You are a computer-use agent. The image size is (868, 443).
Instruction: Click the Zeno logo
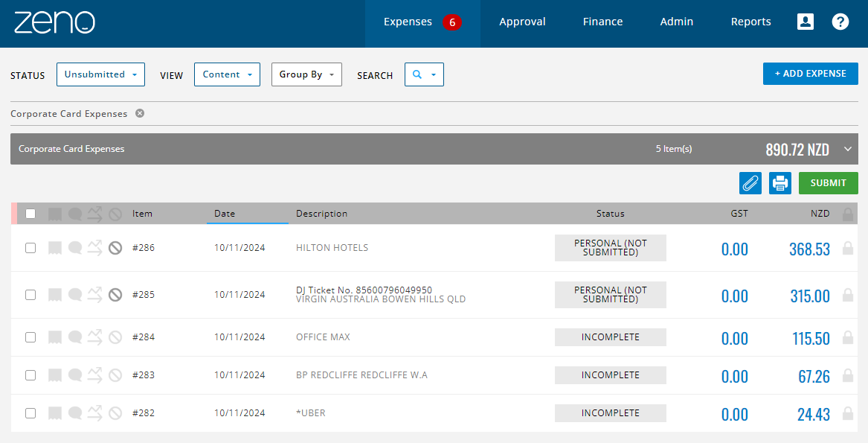pos(55,22)
